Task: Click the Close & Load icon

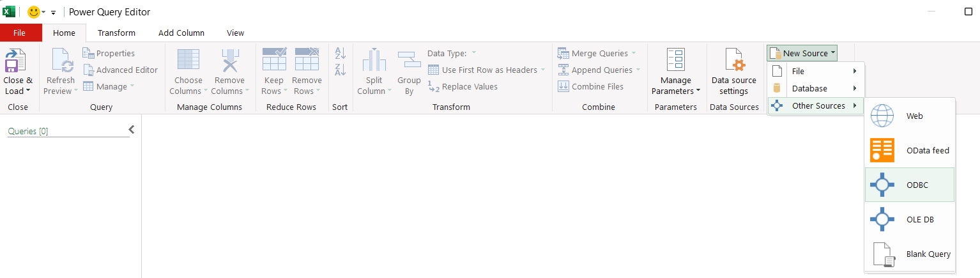Action: tap(15, 61)
